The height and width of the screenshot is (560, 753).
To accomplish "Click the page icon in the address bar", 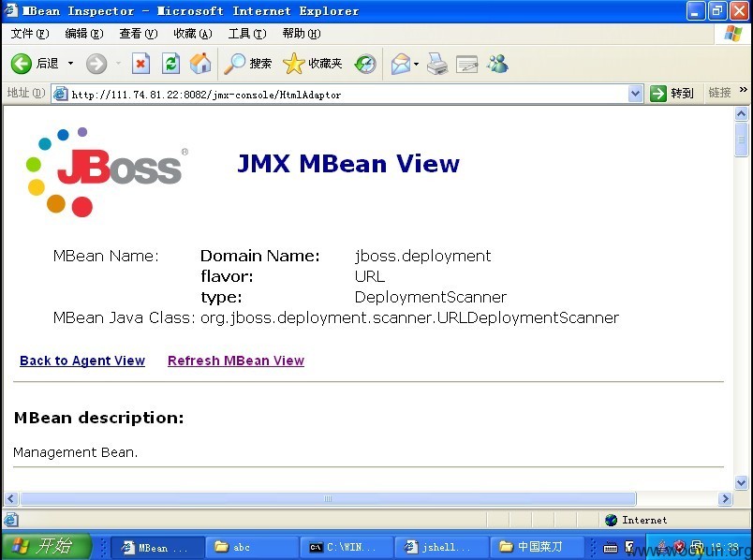I will [60, 94].
